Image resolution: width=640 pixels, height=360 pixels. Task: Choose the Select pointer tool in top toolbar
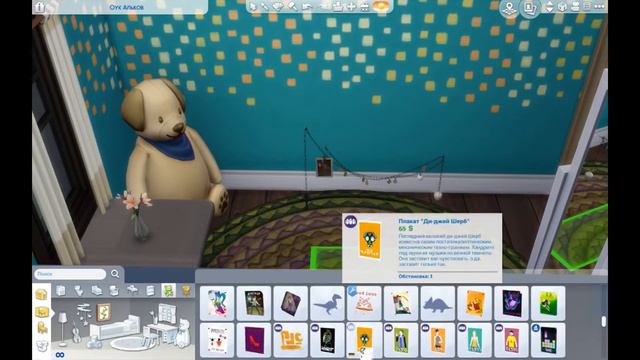point(253,7)
